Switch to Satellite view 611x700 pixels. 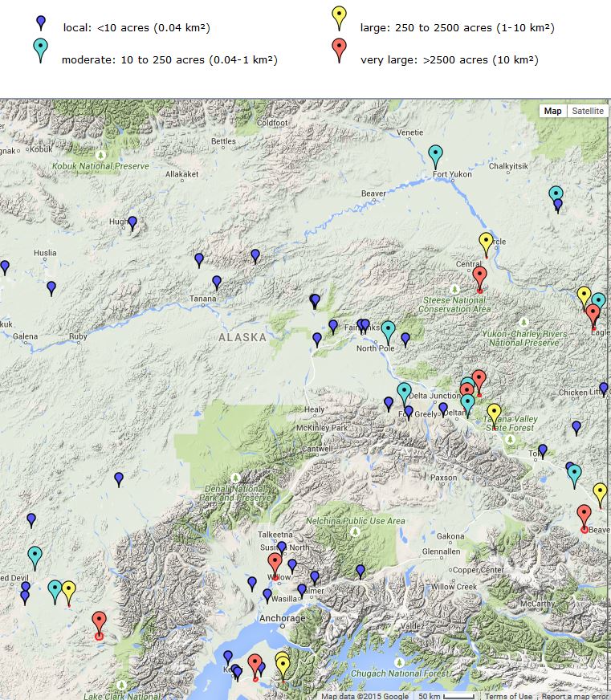click(587, 111)
